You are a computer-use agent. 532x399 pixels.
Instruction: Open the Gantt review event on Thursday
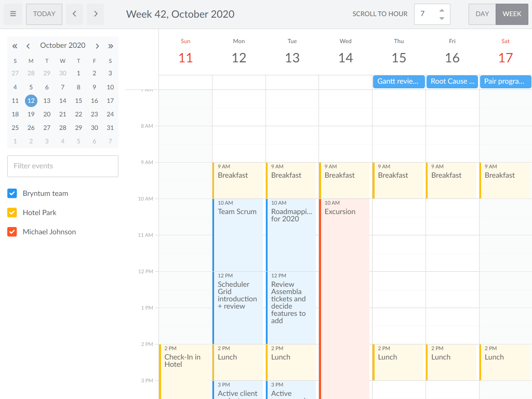(398, 82)
